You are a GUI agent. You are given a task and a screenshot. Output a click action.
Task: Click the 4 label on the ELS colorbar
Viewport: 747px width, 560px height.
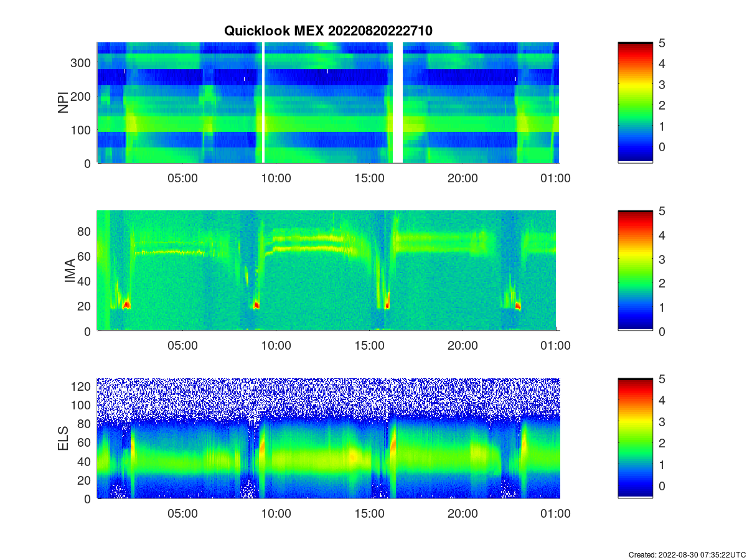click(x=662, y=400)
